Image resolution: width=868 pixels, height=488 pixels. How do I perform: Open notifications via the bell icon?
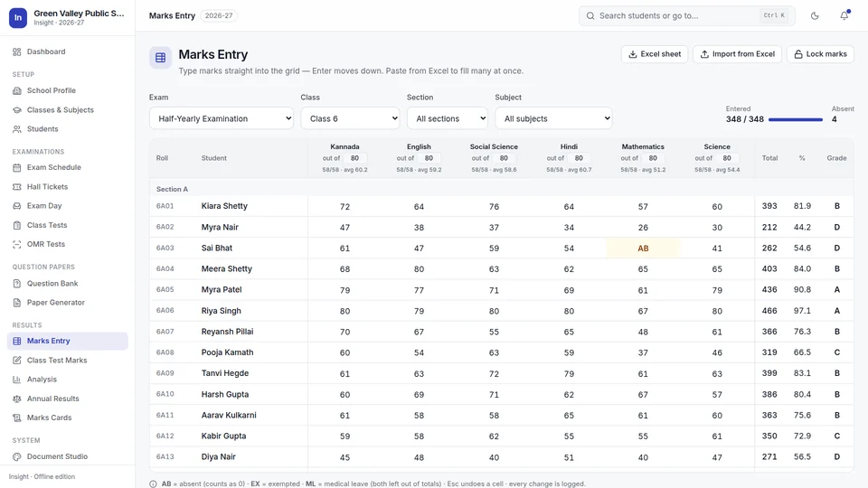pyautogui.click(x=844, y=15)
